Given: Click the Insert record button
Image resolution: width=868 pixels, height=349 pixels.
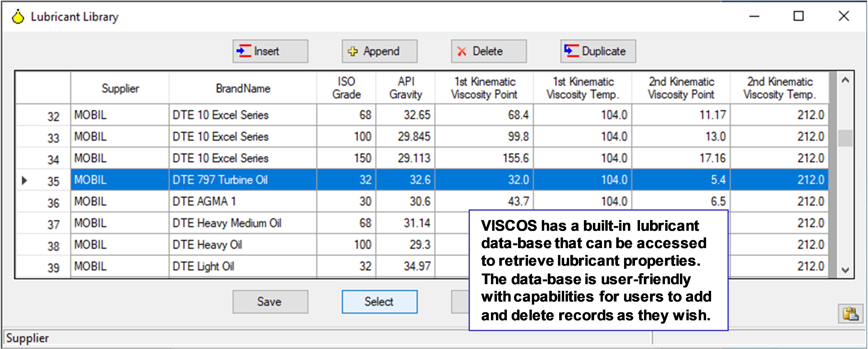Looking at the screenshot, I should [270, 51].
